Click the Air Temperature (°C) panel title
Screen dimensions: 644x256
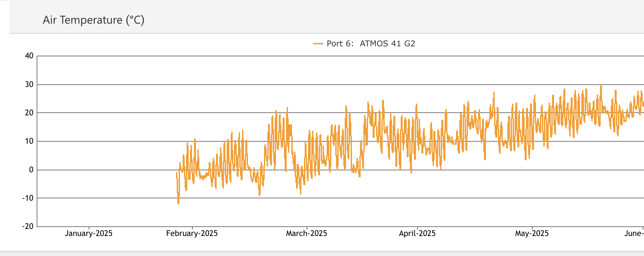93,20
